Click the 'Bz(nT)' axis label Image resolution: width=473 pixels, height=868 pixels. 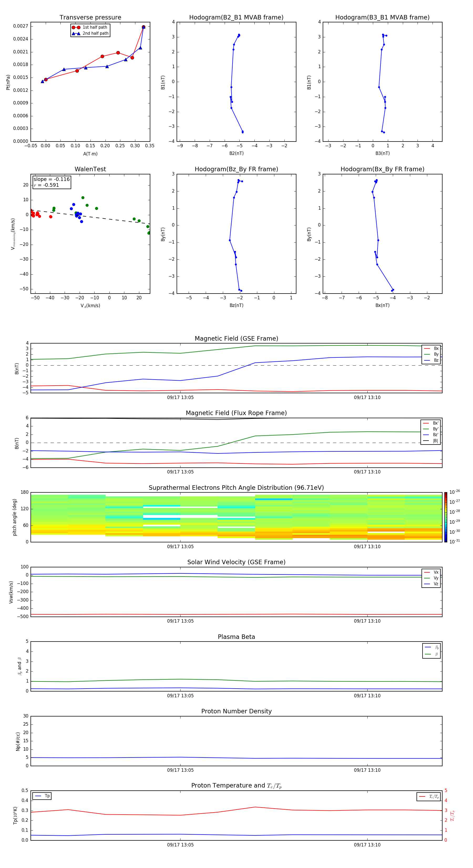tap(236, 305)
